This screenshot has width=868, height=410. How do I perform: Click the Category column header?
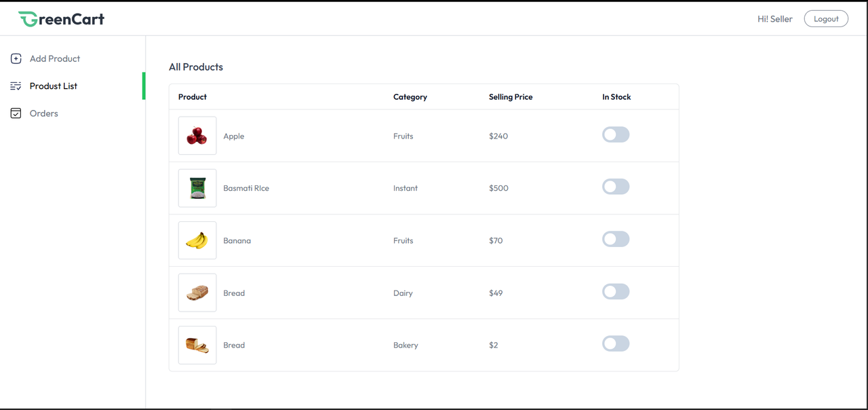(410, 97)
